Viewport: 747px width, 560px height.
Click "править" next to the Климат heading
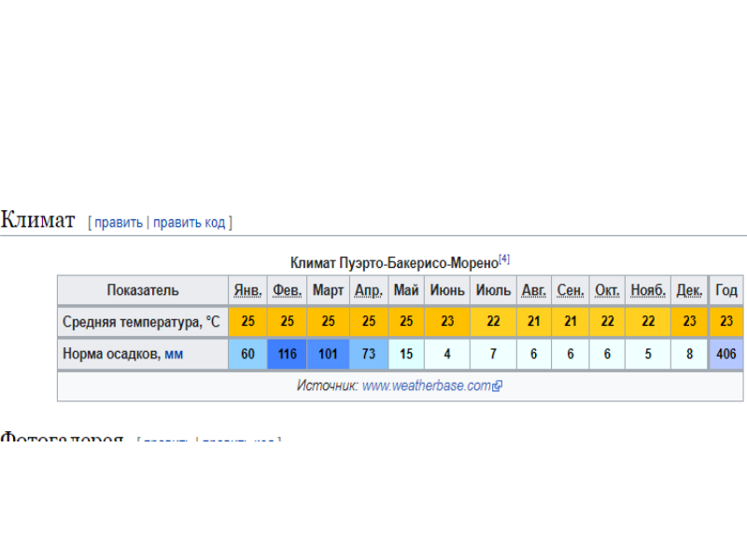coord(119,222)
